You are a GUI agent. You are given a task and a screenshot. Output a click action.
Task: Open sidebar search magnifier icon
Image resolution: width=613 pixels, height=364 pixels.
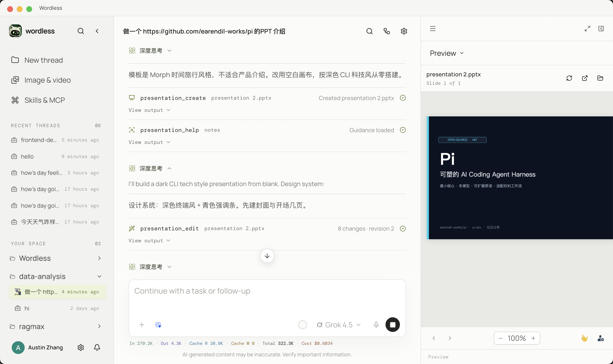[x=81, y=31]
